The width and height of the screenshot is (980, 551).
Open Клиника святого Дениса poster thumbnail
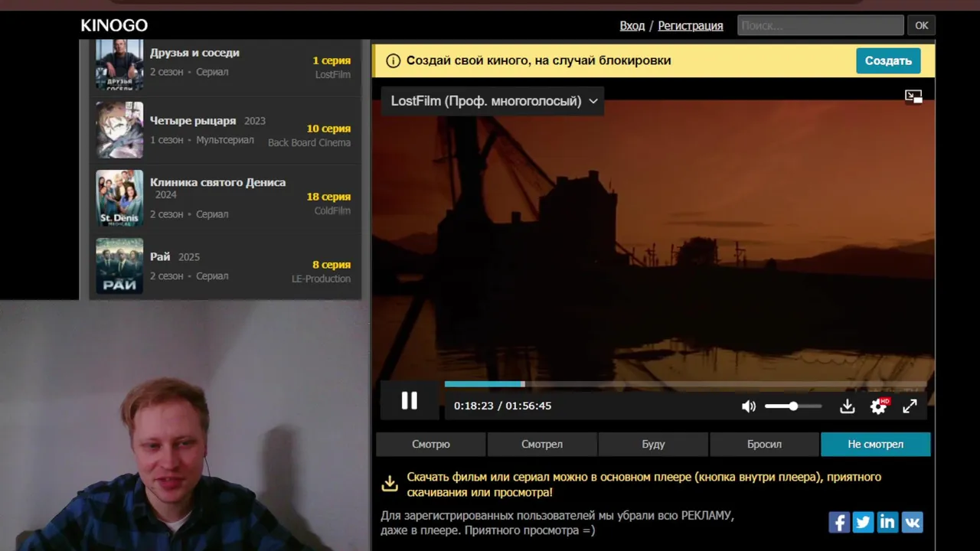[119, 198]
